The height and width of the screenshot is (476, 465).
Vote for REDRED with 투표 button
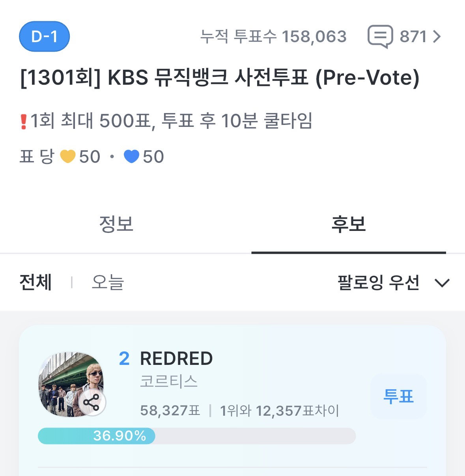tap(399, 396)
